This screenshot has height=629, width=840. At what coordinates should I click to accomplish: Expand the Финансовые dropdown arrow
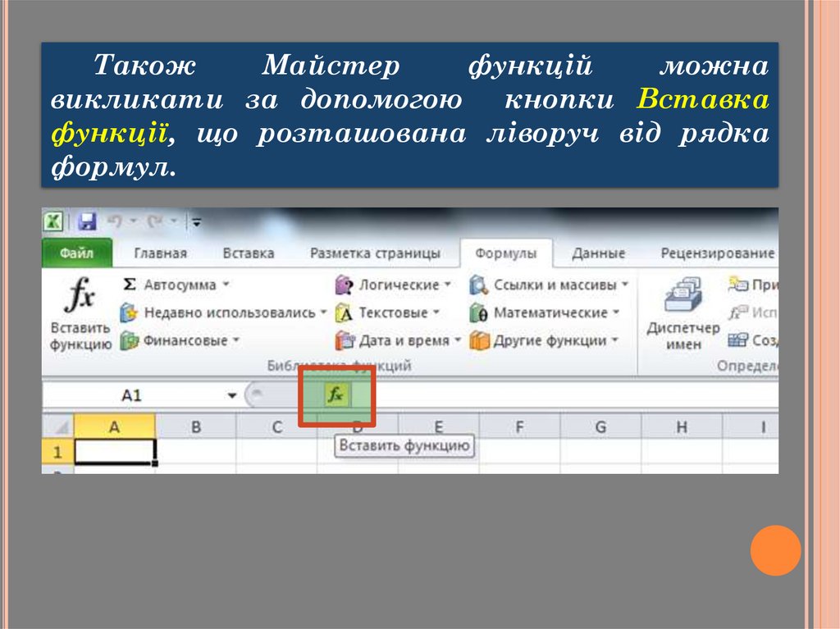[x=235, y=340]
